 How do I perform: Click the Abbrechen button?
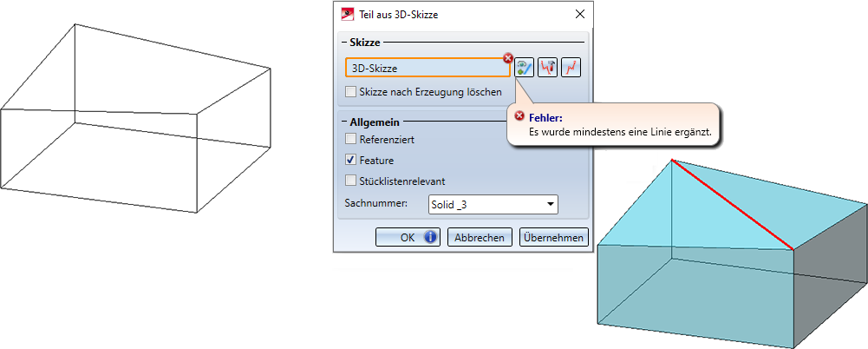480,237
